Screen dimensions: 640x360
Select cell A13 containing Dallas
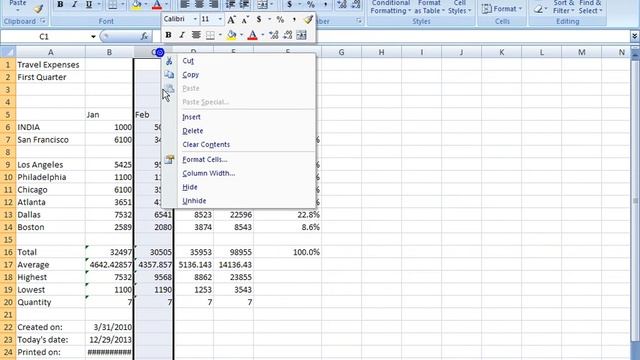(51, 215)
